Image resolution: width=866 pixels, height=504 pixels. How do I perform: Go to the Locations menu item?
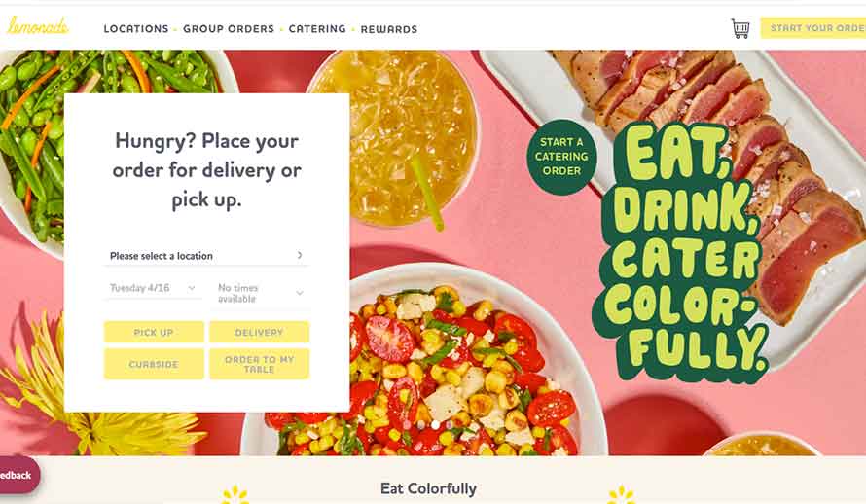[136, 29]
